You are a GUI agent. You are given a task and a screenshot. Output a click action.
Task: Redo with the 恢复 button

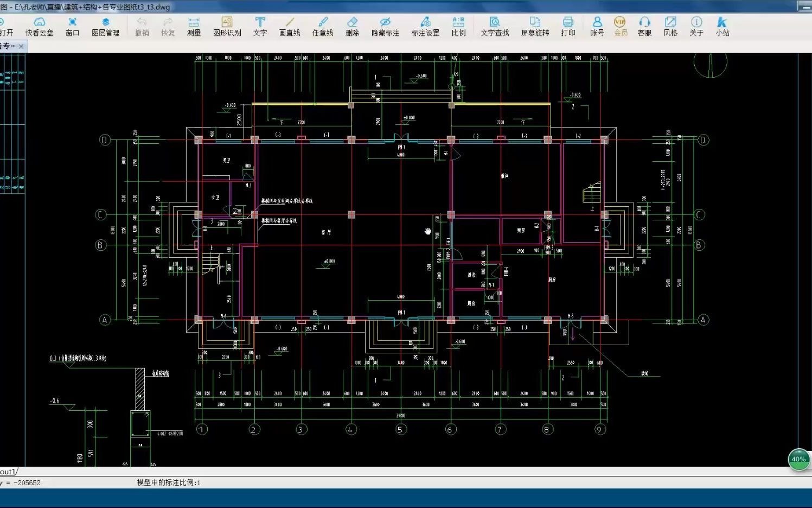point(168,27)
